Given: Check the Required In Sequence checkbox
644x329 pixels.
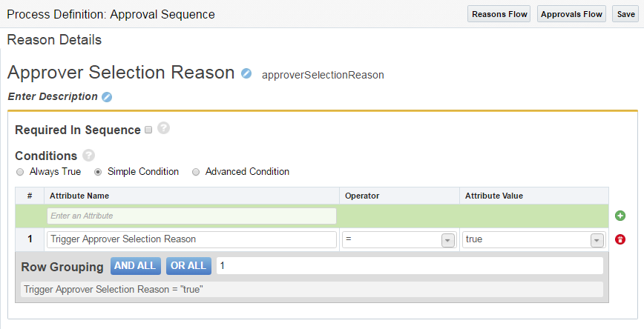Looking at the screenshot, I should coord(148,130).
